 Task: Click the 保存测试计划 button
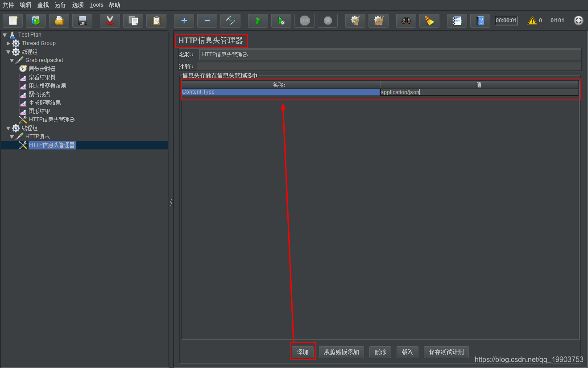pyautogui.click(x=446, y=352)
